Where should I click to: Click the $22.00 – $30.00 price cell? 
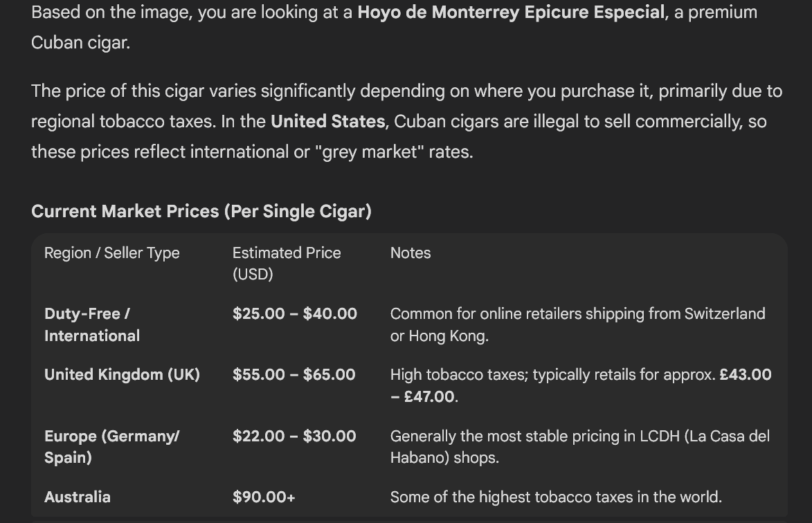coord(294,436)
